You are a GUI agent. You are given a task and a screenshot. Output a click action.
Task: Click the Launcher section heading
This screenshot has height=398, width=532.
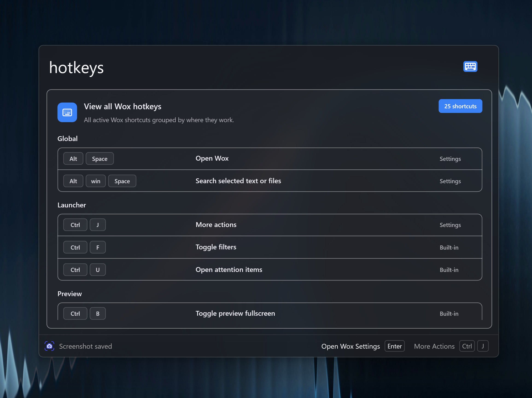point(72,205)
